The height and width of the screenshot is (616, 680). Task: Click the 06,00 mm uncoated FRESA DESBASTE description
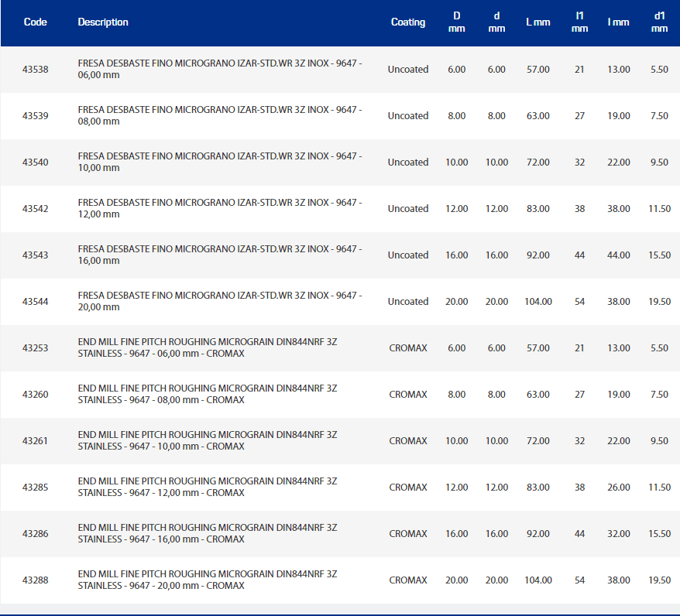219,70
